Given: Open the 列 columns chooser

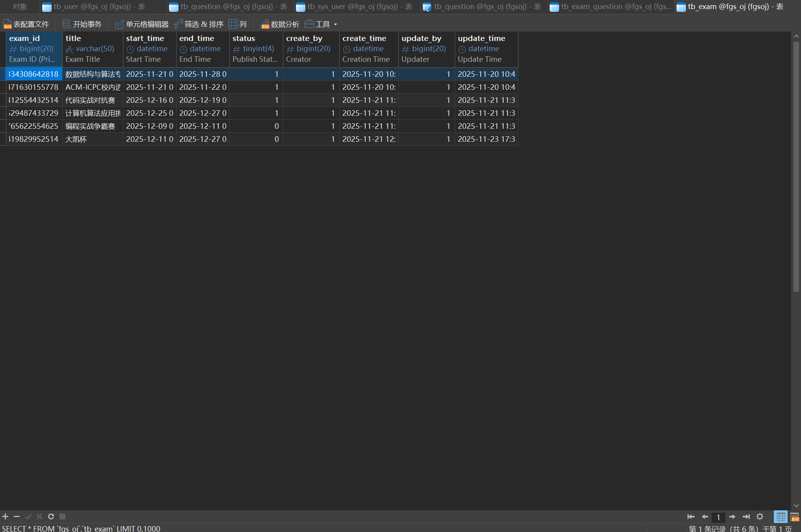Looking at the screenshot, I should (238, 24).
